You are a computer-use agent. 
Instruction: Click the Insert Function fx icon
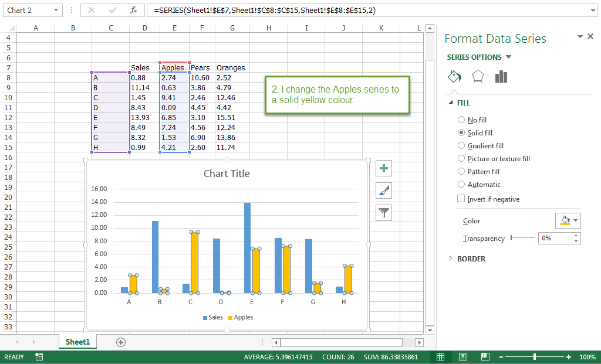click(133, 11)
